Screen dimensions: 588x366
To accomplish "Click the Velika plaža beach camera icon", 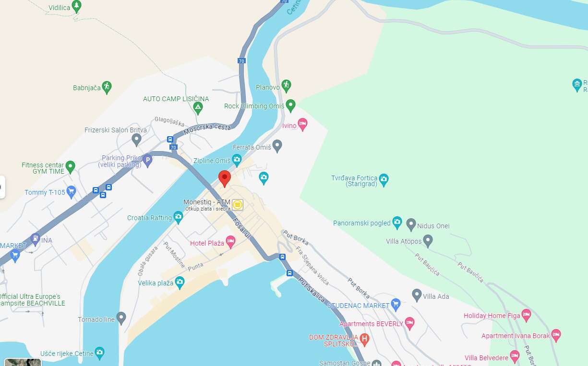I will click(x=180, y=282).
